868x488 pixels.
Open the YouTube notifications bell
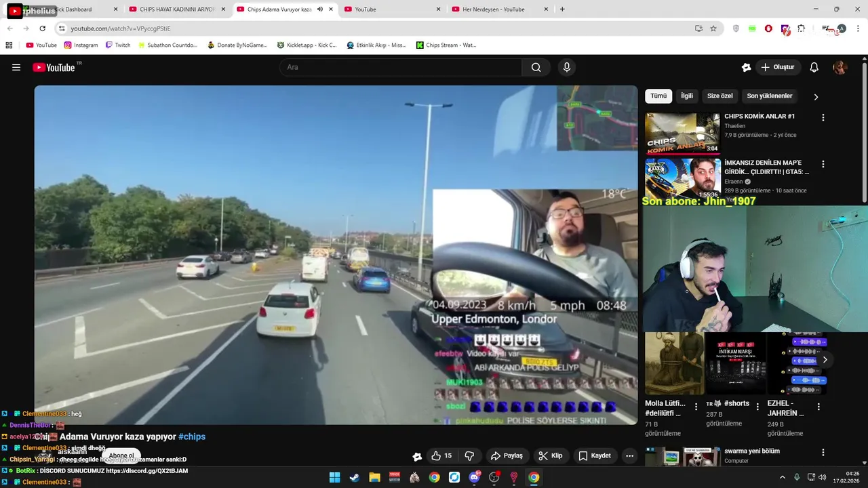814,67
